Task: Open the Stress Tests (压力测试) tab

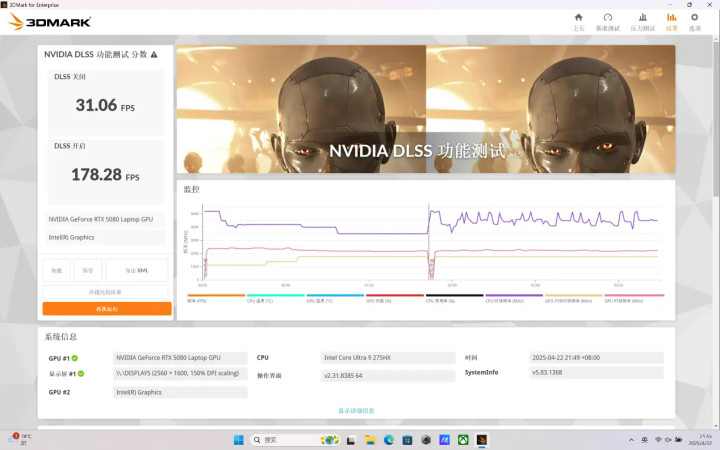Action: (x=642, y=22)
